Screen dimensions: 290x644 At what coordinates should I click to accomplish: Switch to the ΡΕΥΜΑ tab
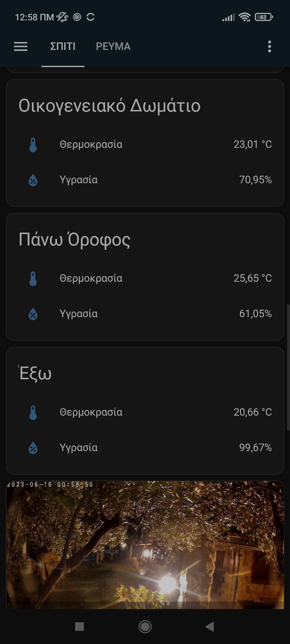coord(113,47)
